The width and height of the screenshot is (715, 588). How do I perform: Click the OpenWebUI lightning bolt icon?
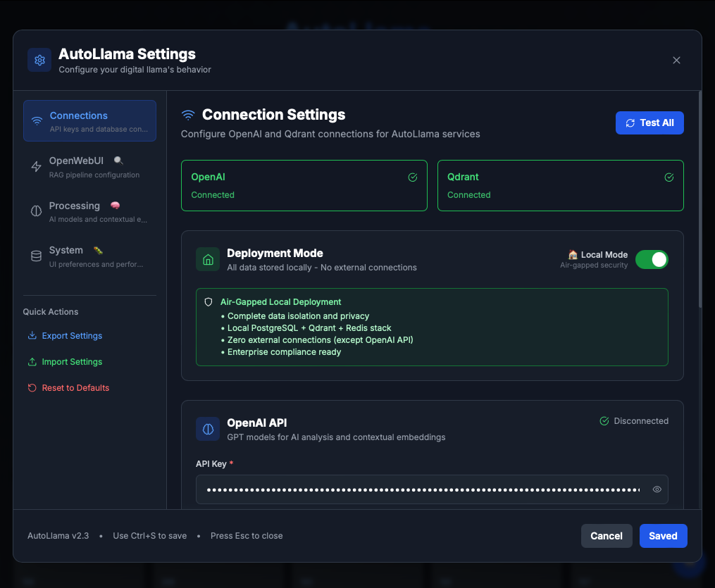tap(36, 166)
